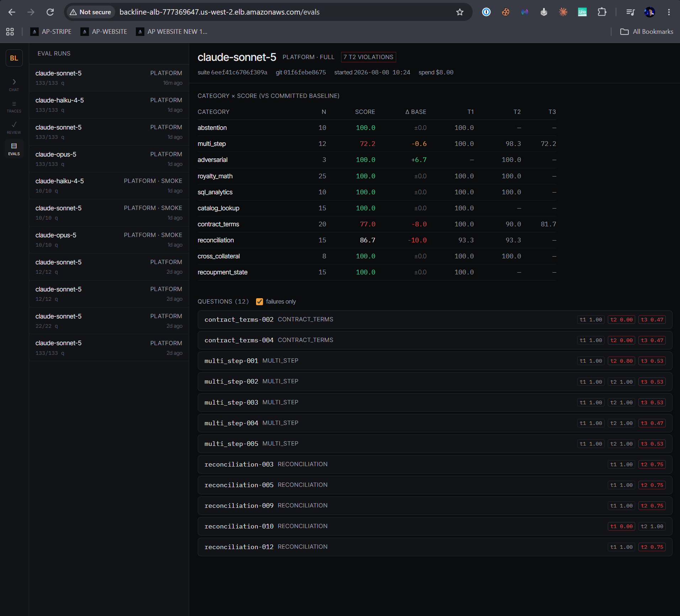Click the t3 0.47 badge on multi_step-004
Viewport: 680px width, 616px height.
pyautogui.click(x=652, y=423)
